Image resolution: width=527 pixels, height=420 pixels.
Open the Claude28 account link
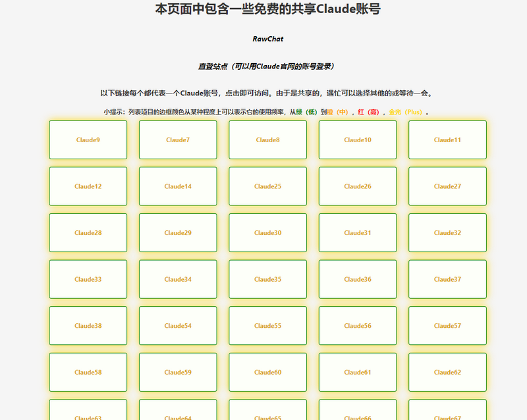(x=88, y=232)
